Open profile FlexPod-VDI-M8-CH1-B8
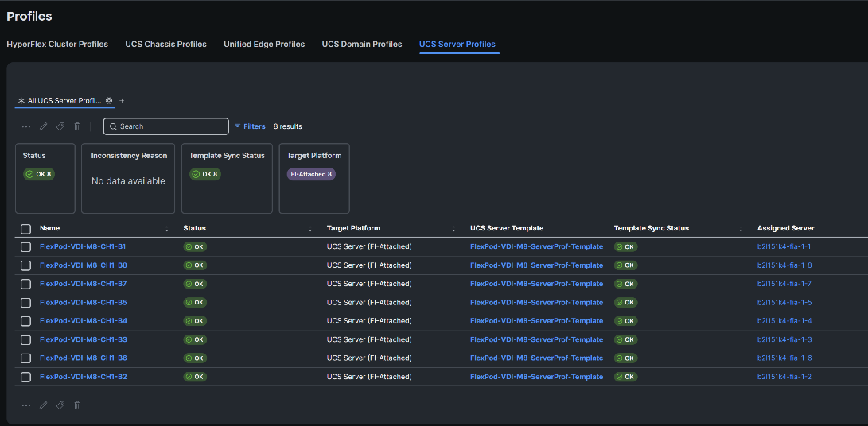The image size is (868, 426). pyautogui.click(x=83, y=265)
